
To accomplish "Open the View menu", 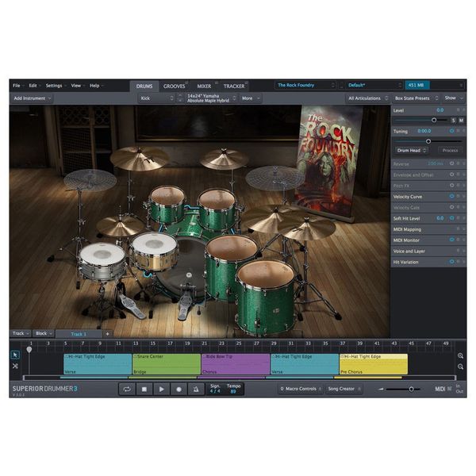I will coord(78,86).
